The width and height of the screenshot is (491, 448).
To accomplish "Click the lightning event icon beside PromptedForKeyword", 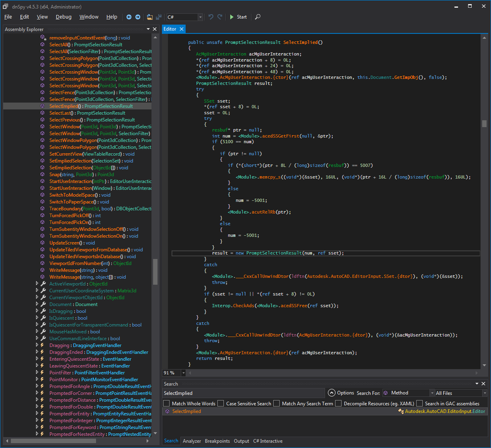I will (x=42, y=427).
